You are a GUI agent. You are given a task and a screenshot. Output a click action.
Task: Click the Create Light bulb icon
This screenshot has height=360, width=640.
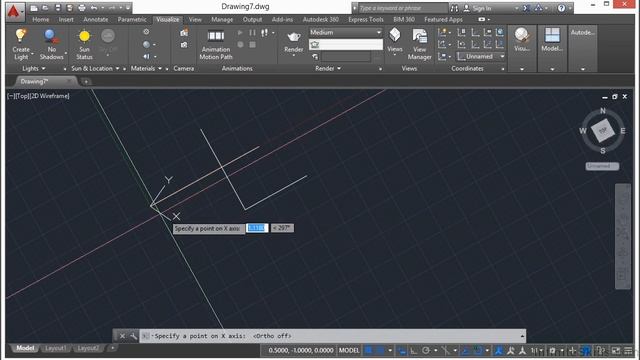coord(20,36)
